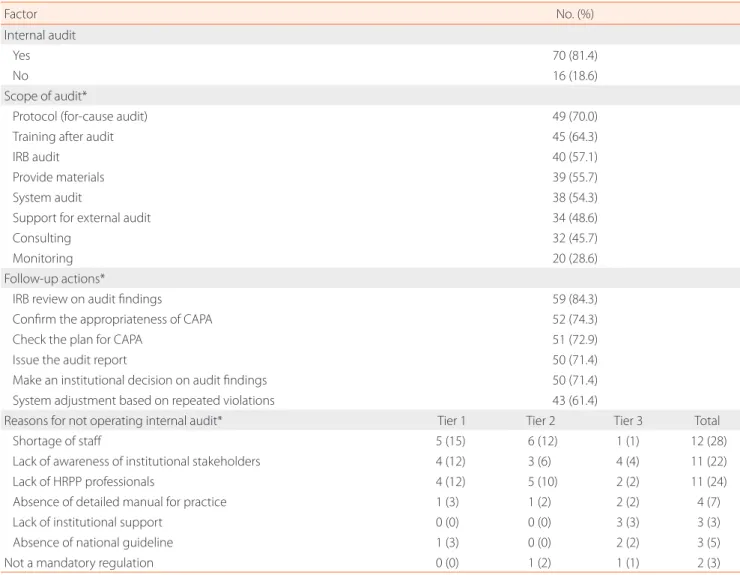Click value '45 (64.3)'
This screenshot has height=575, width=740.
[575, 137]
